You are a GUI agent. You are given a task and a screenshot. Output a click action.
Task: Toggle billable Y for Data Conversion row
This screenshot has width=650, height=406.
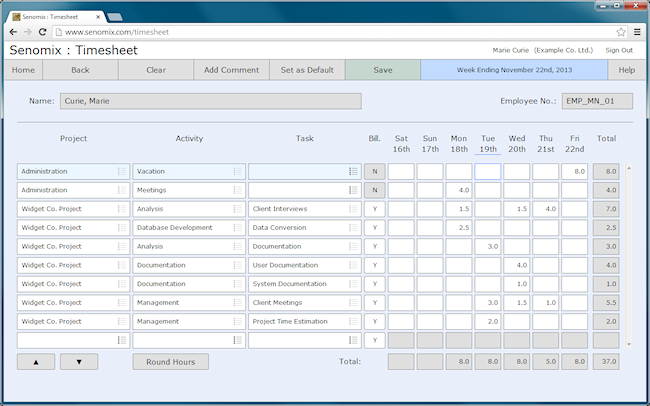click(375, 227)
